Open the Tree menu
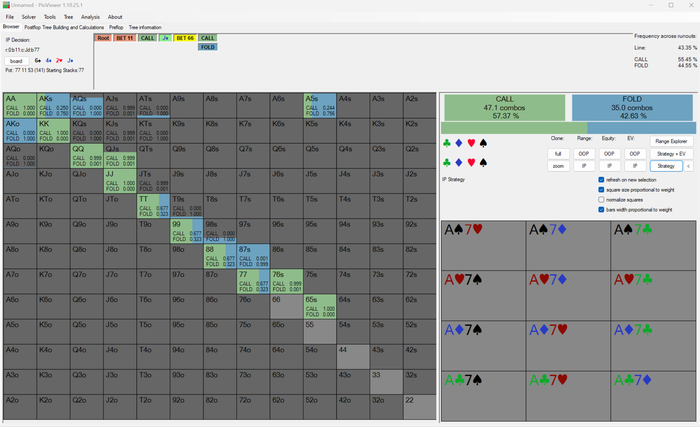This screenshot has width=700, height=427. pos(68,17)
